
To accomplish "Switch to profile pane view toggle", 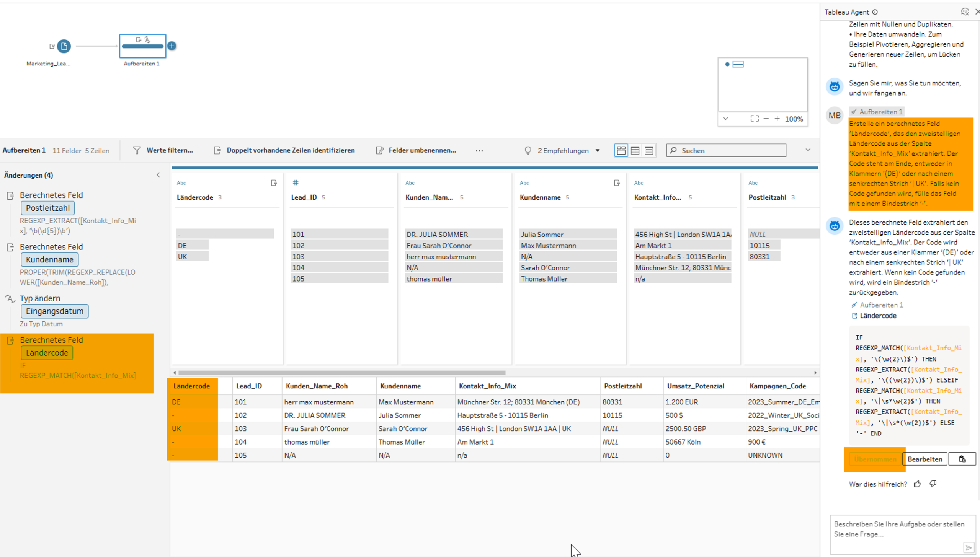I will [x=621, y=150].
